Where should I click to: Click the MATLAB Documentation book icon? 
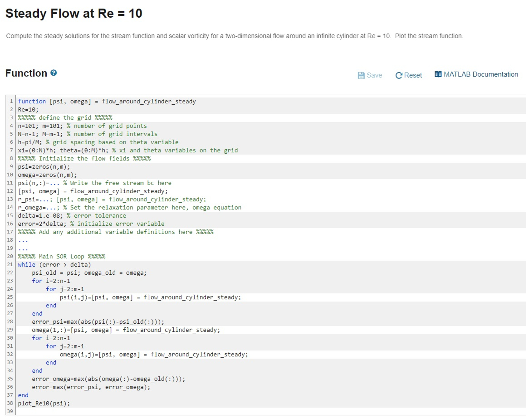pyautogui.click(x=438, y=74)
